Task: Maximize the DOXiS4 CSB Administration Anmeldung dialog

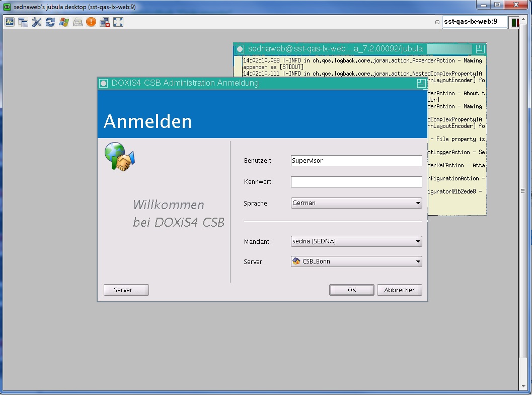Action: coord(421,83)
